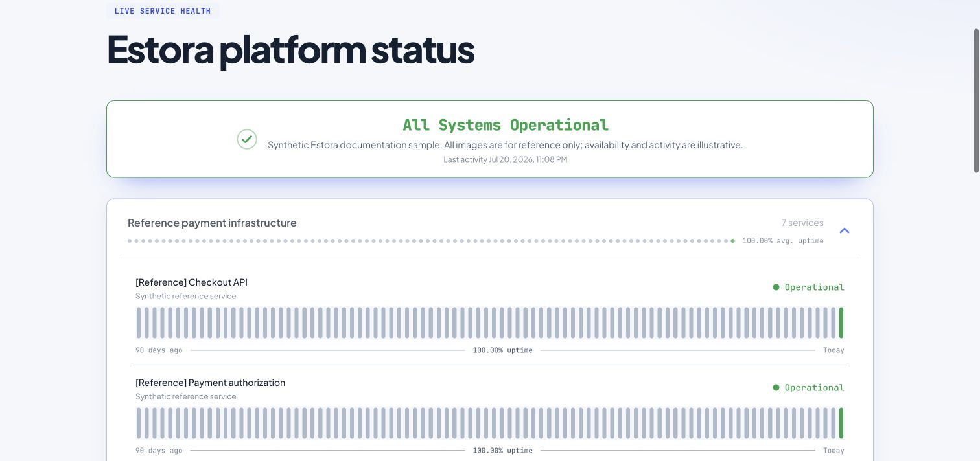Select the [Reference] Payment authorization service name
The width and height of the screenshot is (980, 461).
coord(210,383)
